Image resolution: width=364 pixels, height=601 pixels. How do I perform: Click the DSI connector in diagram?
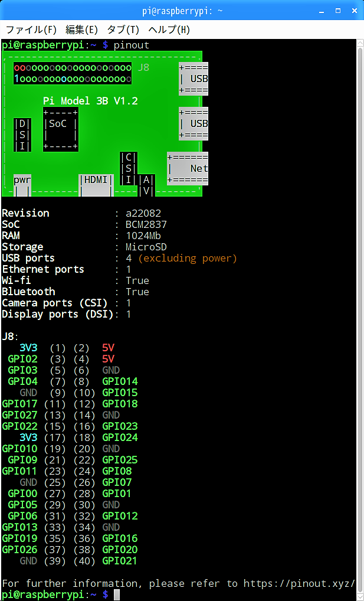pos(22,135)
